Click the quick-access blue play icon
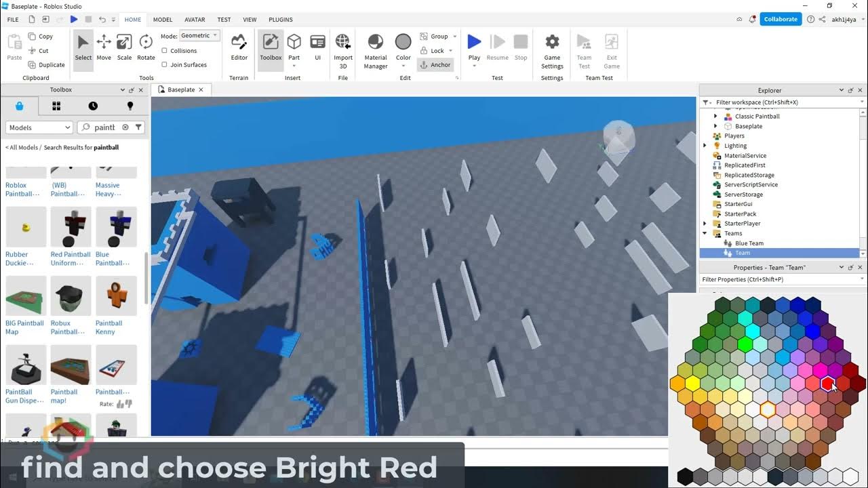 (x=74, y=20)
